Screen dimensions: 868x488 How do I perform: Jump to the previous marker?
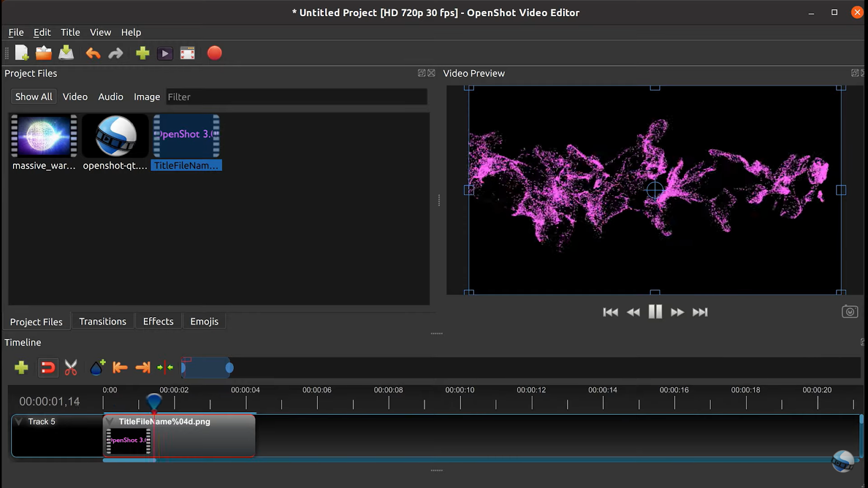click(120, 368)
